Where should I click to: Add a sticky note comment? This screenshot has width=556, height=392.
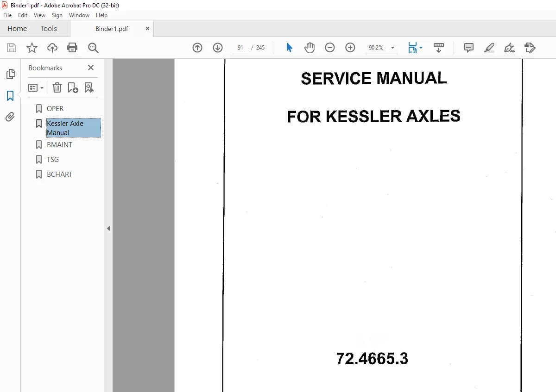(469, 48)
